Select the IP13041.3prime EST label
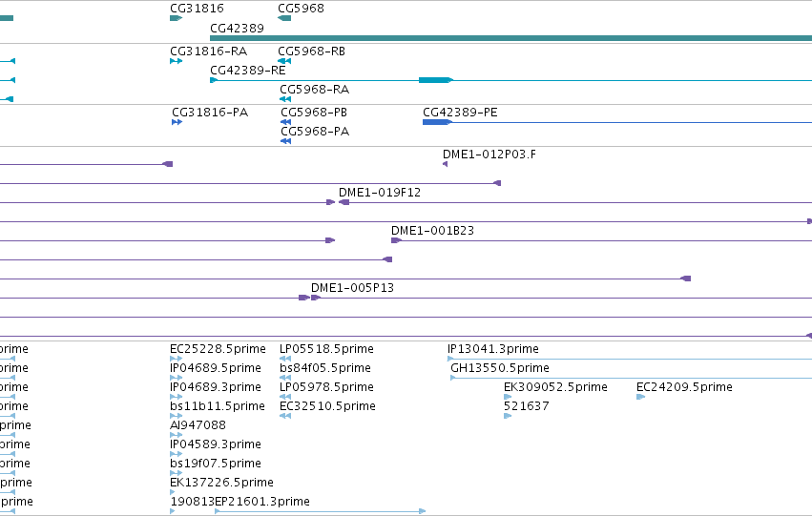The image size is (812, 516). (493, 349)
